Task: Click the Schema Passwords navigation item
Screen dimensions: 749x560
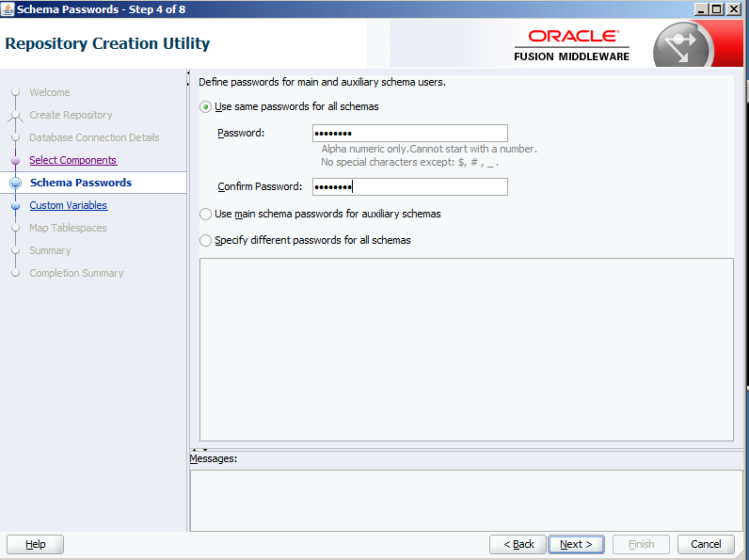Action: click(80, 184)
